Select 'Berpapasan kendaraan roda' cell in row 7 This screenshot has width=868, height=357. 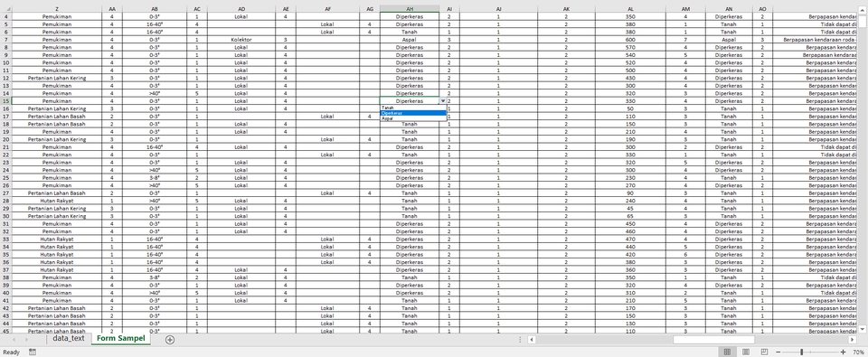(x=816, y=40)
